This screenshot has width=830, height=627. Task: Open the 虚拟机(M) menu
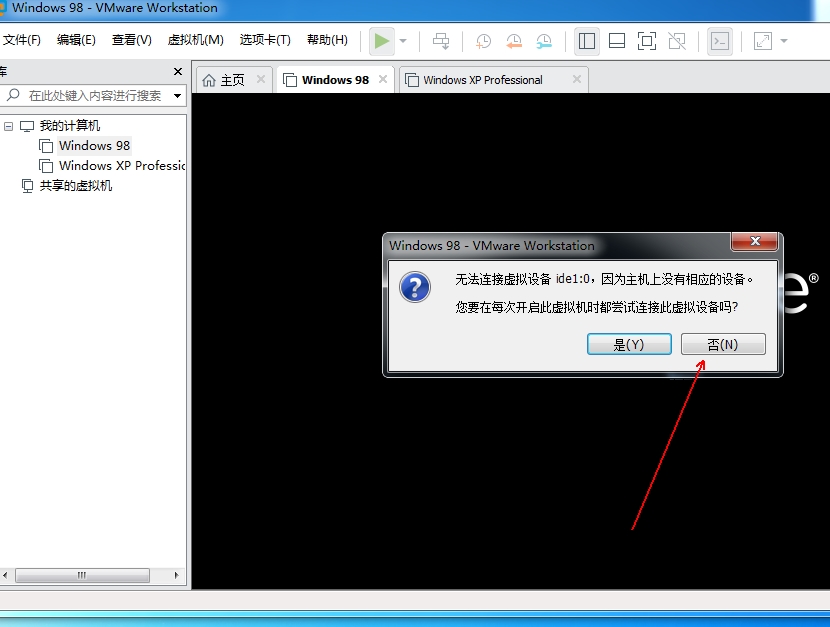pyautogui.click(x=195, y=40)
